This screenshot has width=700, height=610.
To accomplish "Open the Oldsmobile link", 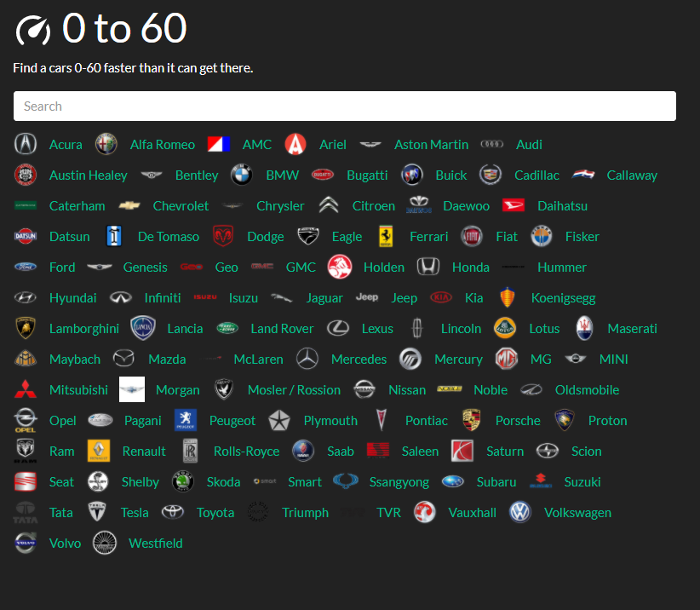I will pos(587,390).
